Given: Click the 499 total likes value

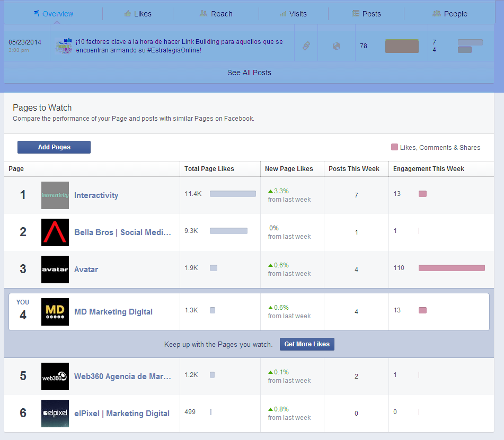Looking at the screenshot, I should tap(190, 412).
